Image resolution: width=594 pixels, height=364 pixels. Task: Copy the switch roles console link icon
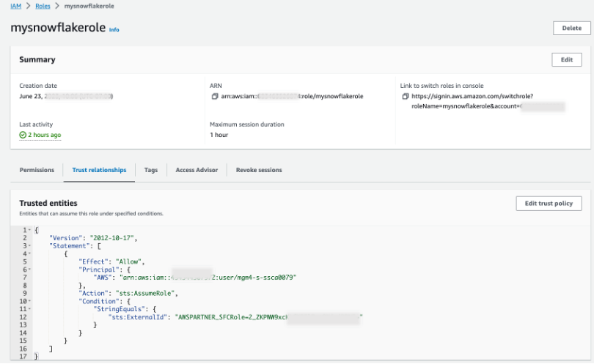[x=406, y=97]
